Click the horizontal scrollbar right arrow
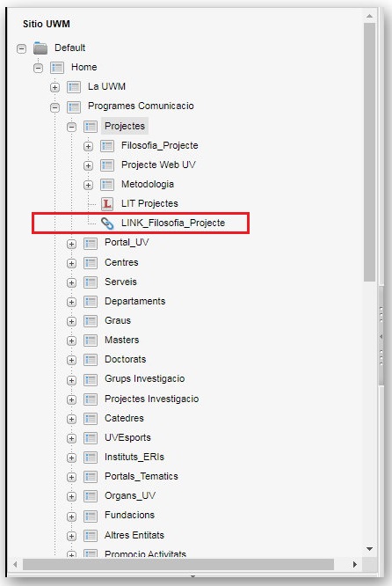Screen dimensions: 392x586 (355, 564)
